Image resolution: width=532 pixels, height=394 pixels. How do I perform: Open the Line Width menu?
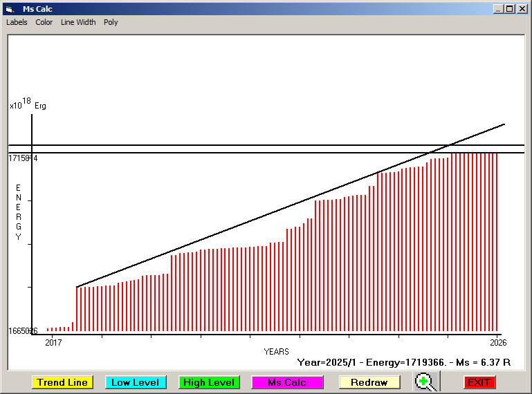[78, 22]
